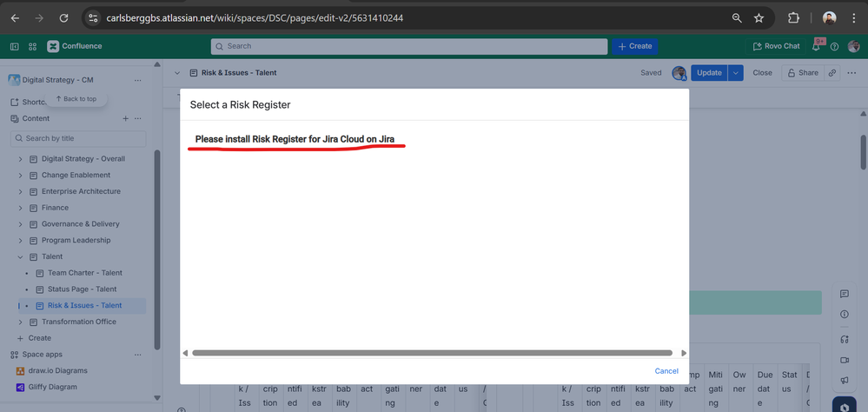Collapse the Confluence sidebar with the toggle icon
Image resolution: width=868 pixels, height=412 pixels.
pos(15,47)
